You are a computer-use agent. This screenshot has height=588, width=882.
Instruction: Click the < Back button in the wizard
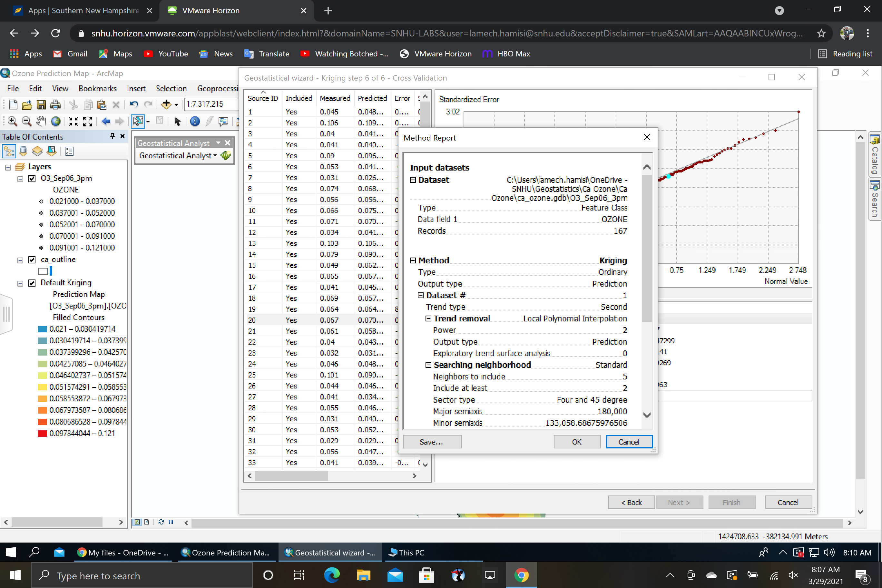[631, 503]
